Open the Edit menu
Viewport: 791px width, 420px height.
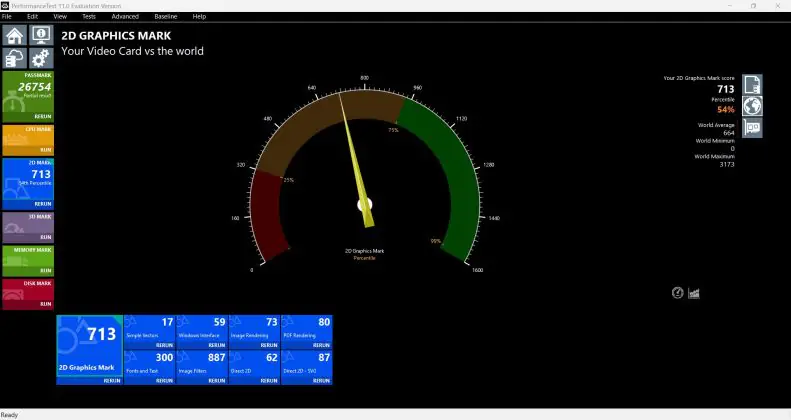(x=33, y=17)
